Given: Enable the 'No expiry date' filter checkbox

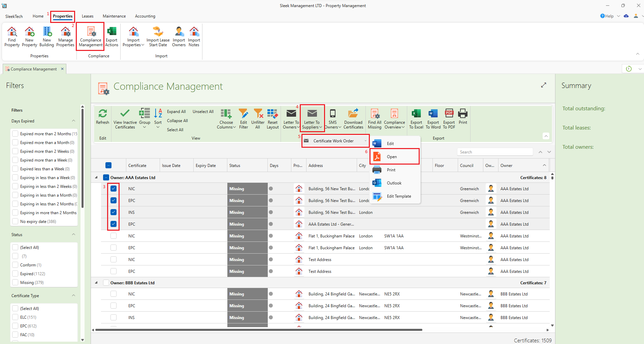Looking at the screenshot, I should (x=15, y=221).
